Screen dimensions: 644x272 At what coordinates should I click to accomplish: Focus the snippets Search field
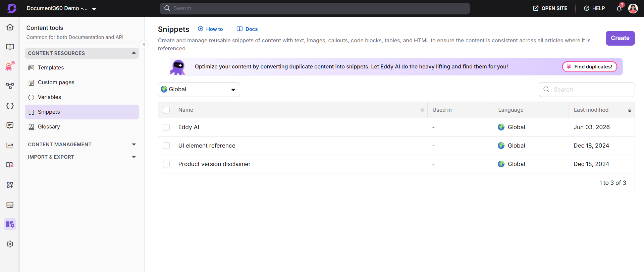(587, 90)
